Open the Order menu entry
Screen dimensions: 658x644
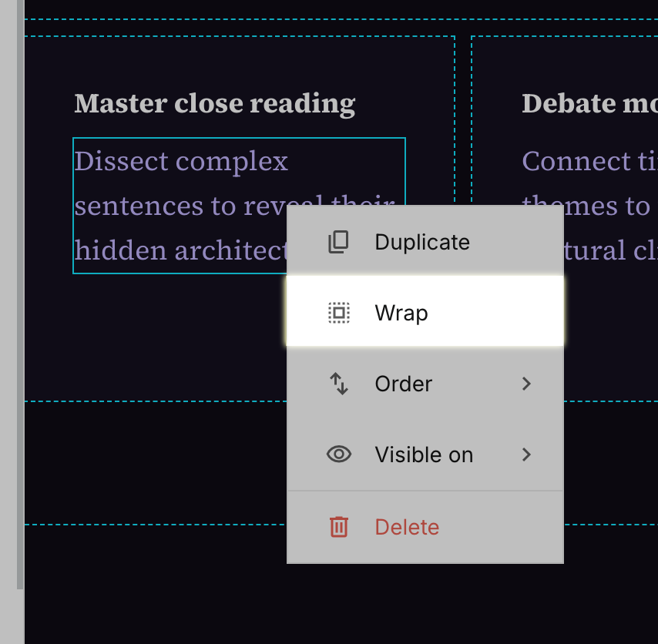click(425, 384)
